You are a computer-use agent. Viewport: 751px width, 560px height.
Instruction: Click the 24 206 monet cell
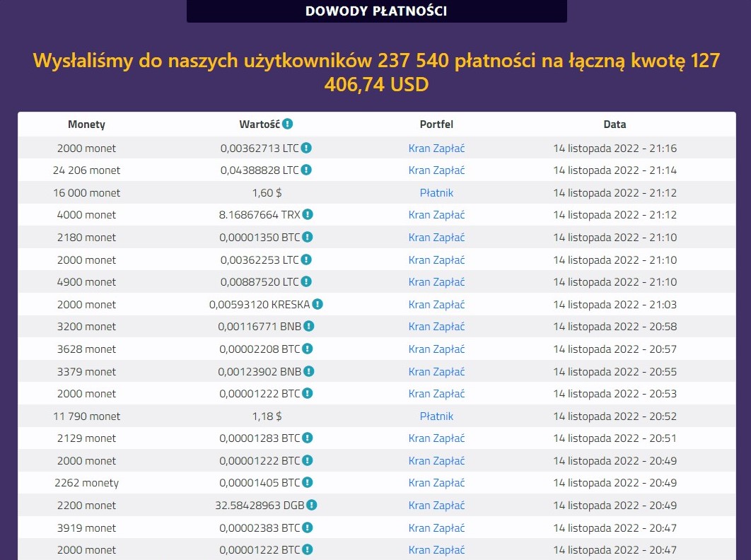click(87, 170)
